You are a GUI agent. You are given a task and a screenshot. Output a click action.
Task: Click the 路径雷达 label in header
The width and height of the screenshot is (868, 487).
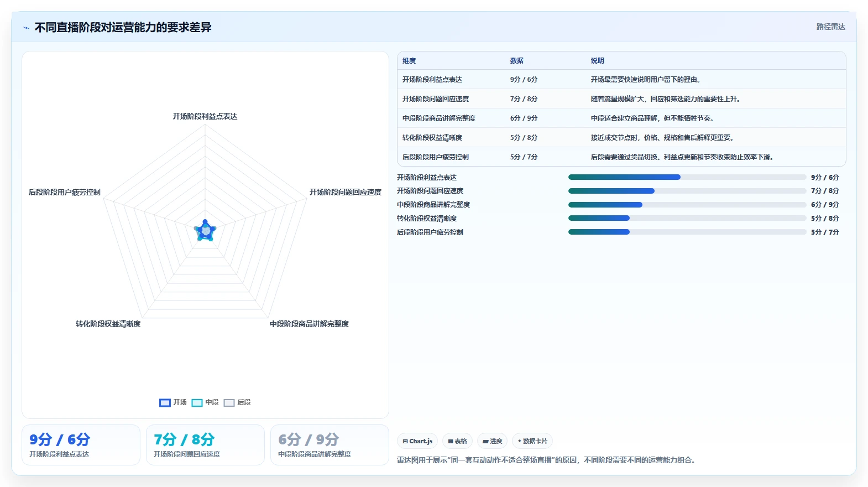830,27
